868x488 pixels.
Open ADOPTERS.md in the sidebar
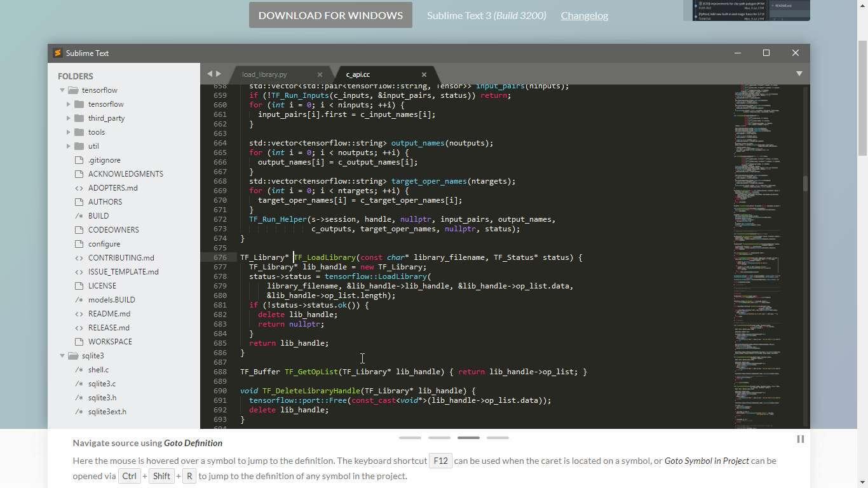pyautogui.click(x=113, y=188)
